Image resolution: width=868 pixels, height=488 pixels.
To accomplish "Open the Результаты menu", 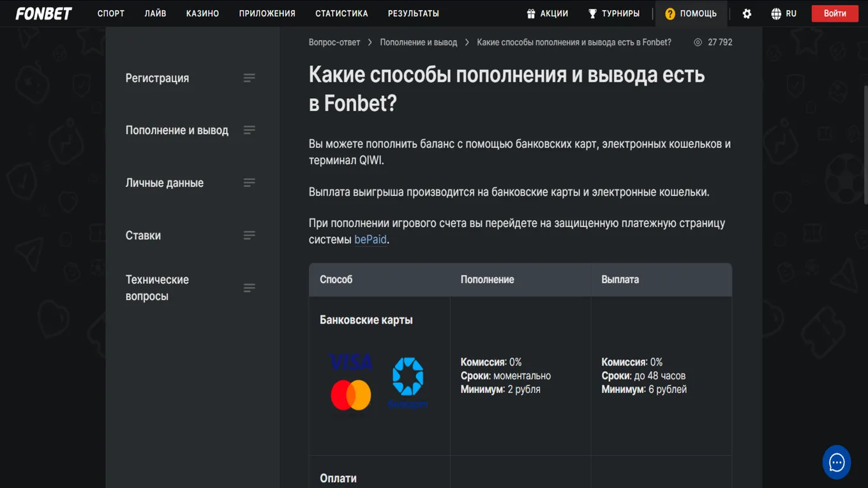I will pyautogui.click(x=414, y=13).
